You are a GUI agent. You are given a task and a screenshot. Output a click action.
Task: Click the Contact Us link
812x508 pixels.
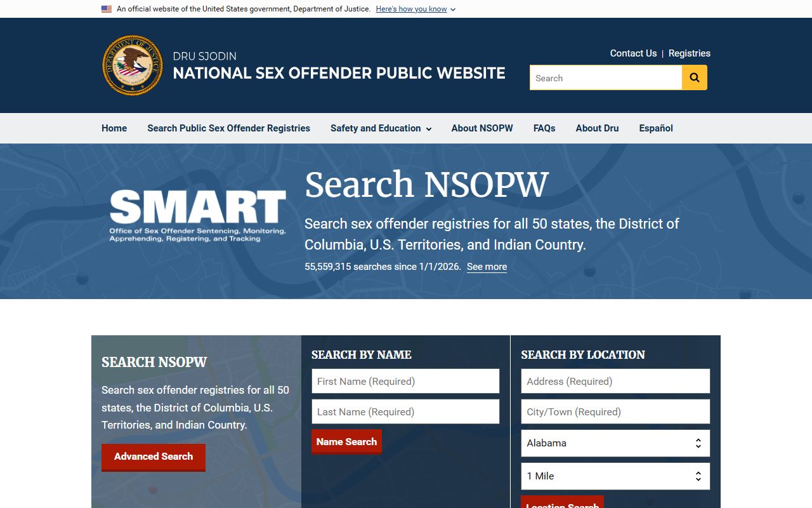[x=633, y=53]
